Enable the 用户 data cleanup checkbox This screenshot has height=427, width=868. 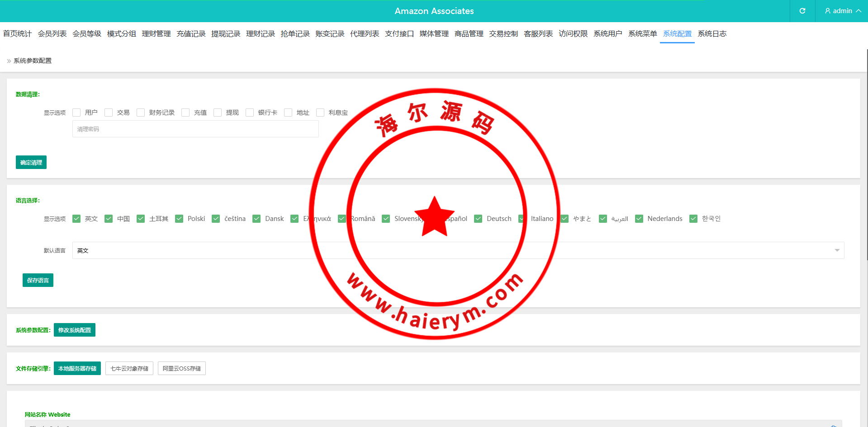[x=76, y=113]
